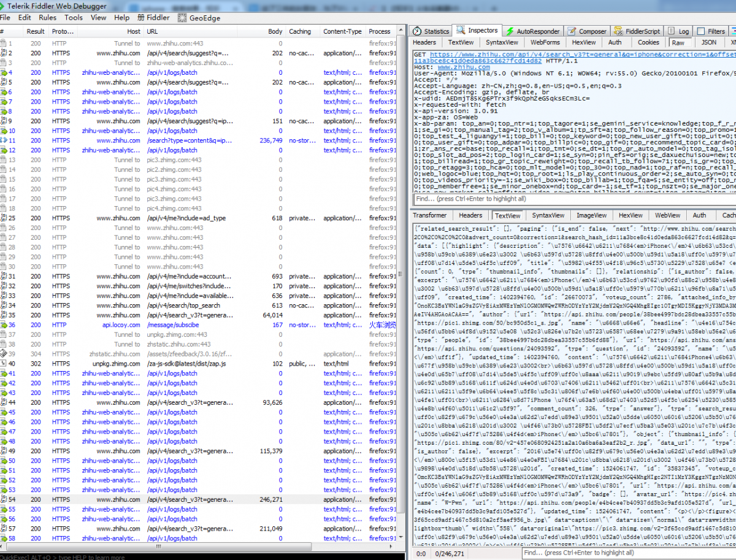Open the Log tab
The width and height of the screenshot is (736, 560).
click(x=679, y=31)
